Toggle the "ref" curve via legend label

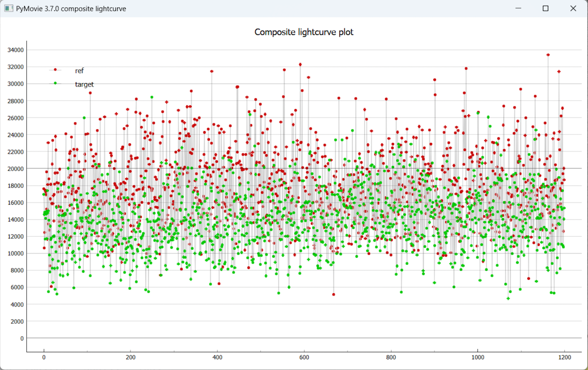pos(79,70)
